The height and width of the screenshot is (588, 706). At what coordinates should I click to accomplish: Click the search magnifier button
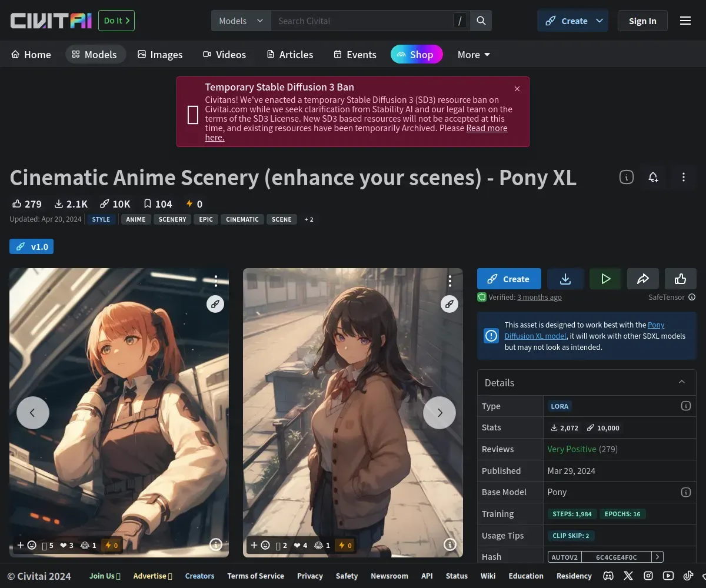[481, 21]
